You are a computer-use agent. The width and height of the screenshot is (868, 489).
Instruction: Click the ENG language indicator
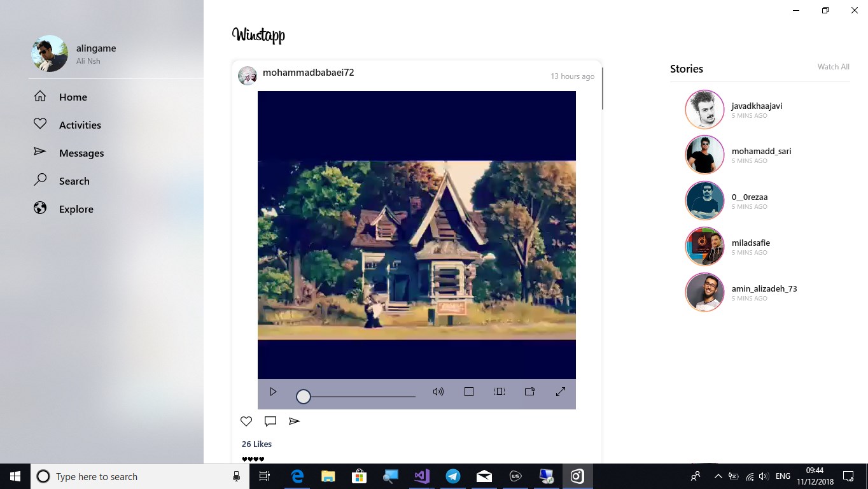(x=783, y=476)
